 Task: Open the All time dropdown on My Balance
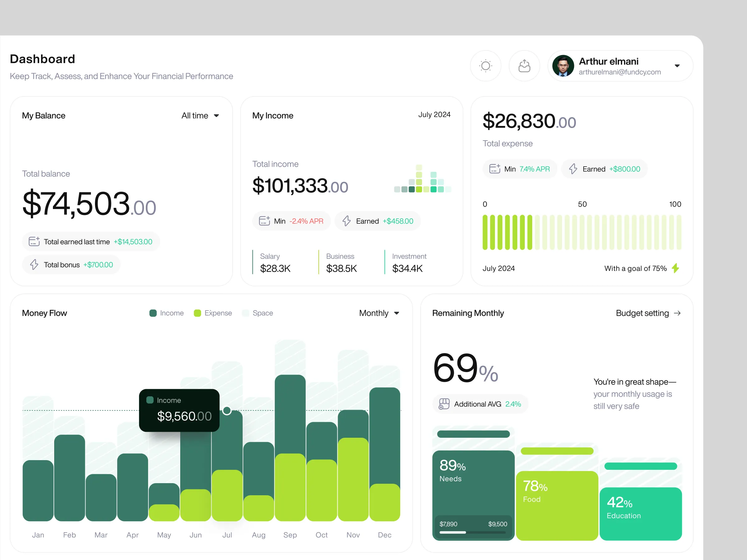(200, 115)
